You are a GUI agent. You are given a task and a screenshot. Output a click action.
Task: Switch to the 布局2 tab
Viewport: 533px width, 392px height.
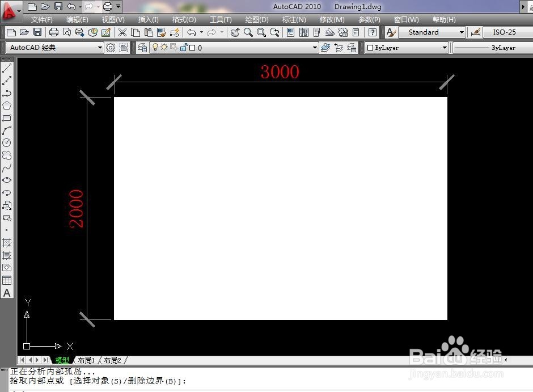[x=112, y=360]
